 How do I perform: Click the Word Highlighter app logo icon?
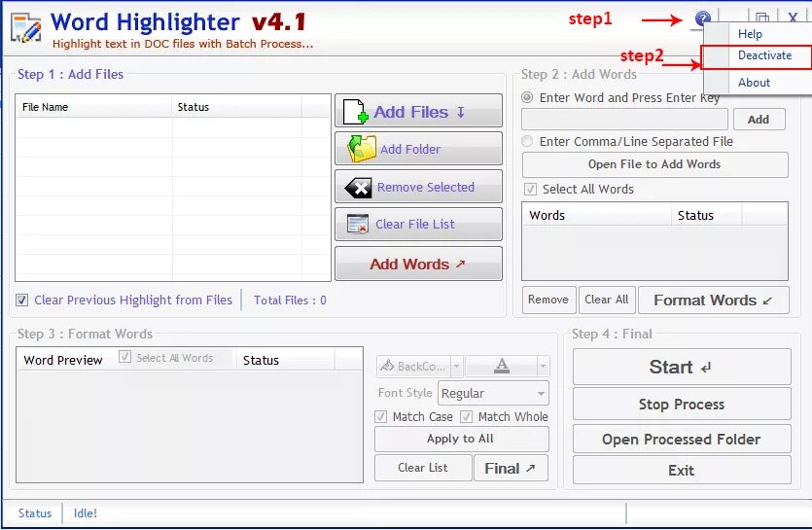point(25,28)
